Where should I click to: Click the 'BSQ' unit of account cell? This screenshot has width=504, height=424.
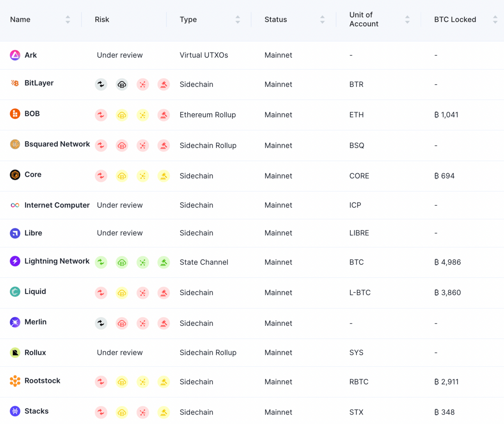pos(357,145)
